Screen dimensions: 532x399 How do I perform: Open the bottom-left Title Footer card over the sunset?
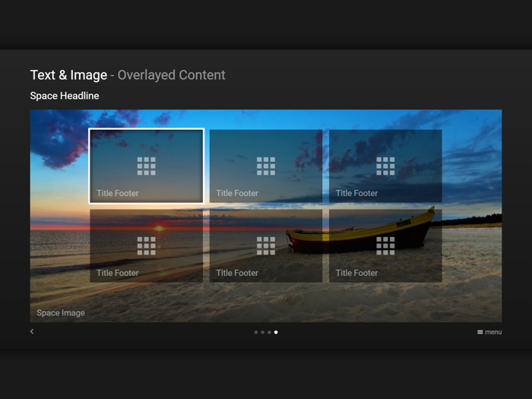[146, 245]
